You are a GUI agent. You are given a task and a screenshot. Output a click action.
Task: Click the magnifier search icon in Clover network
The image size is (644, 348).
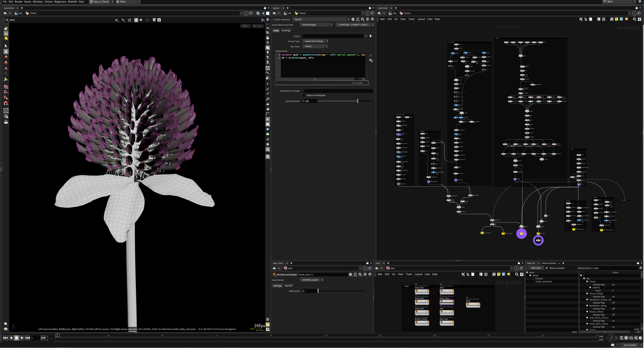(x=634, y=19)
